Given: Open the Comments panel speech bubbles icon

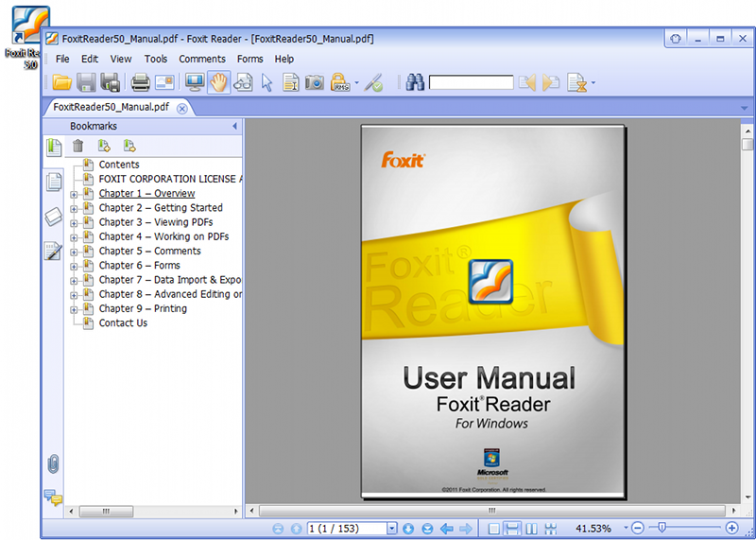Looking at the screenshot, I should (53, 497).
